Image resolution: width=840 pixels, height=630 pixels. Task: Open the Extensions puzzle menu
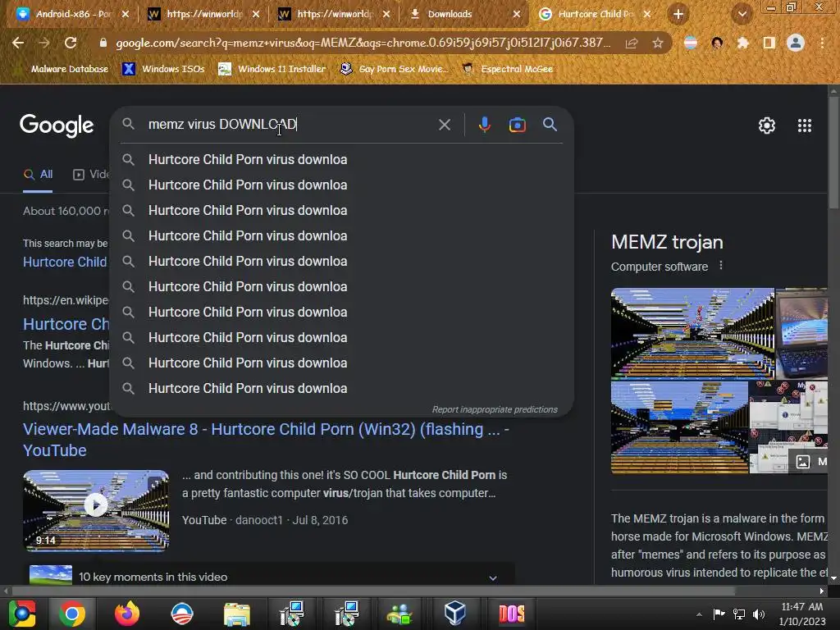742,43
